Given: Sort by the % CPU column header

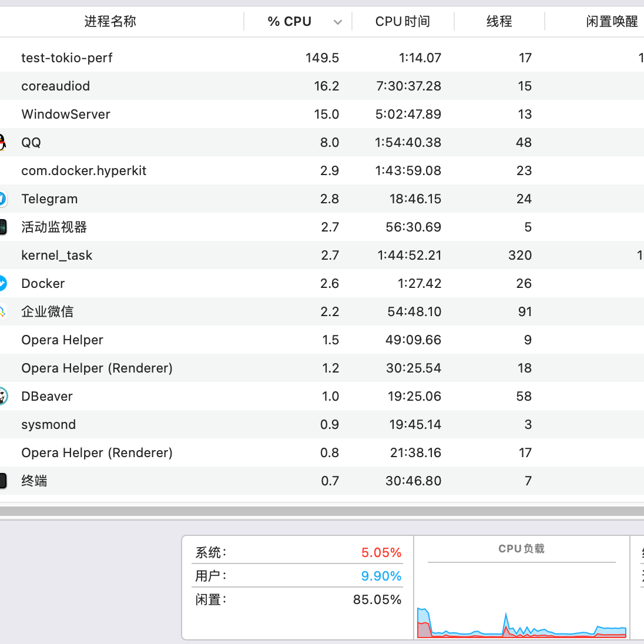Looking at the screenshot, I should point(290,21).
